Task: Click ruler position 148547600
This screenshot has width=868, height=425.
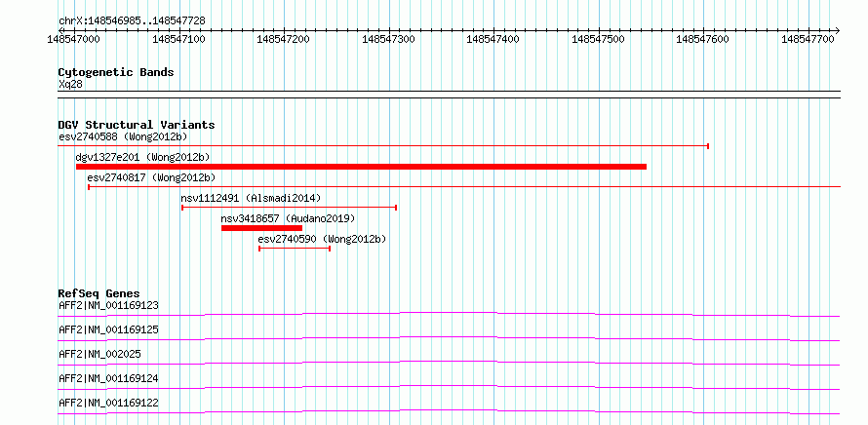Action: click(703, 39)
